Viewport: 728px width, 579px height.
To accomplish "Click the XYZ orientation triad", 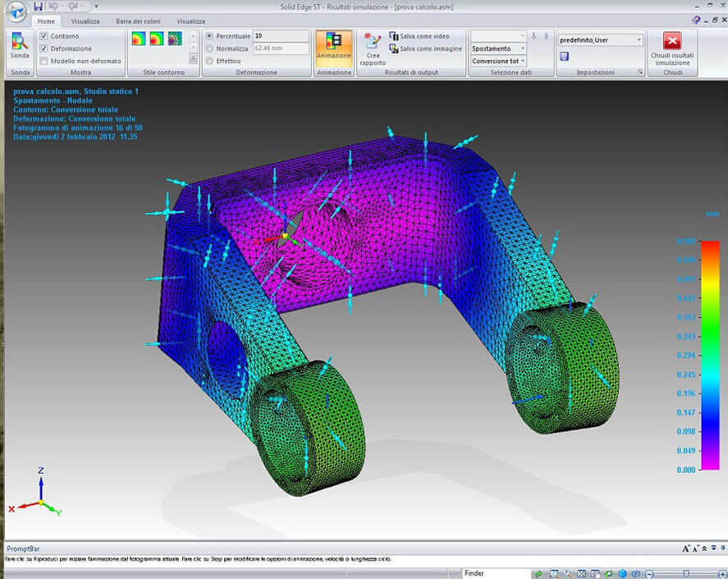I will (37, 493).
